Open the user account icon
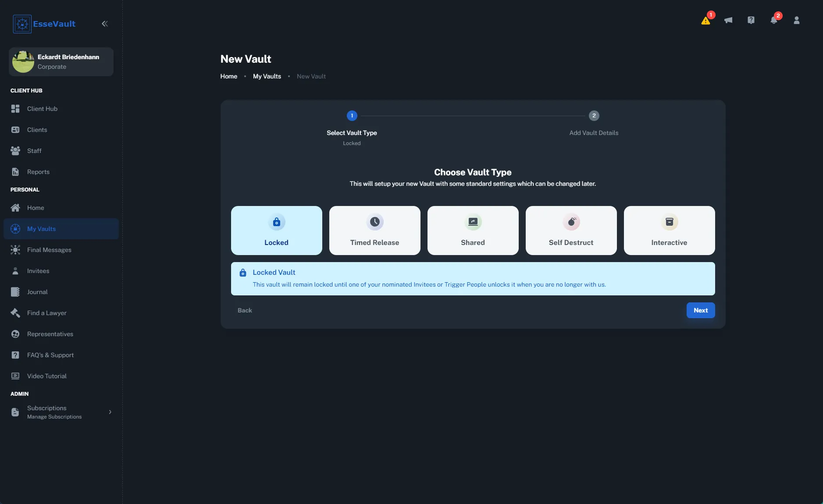 (797, 20)
